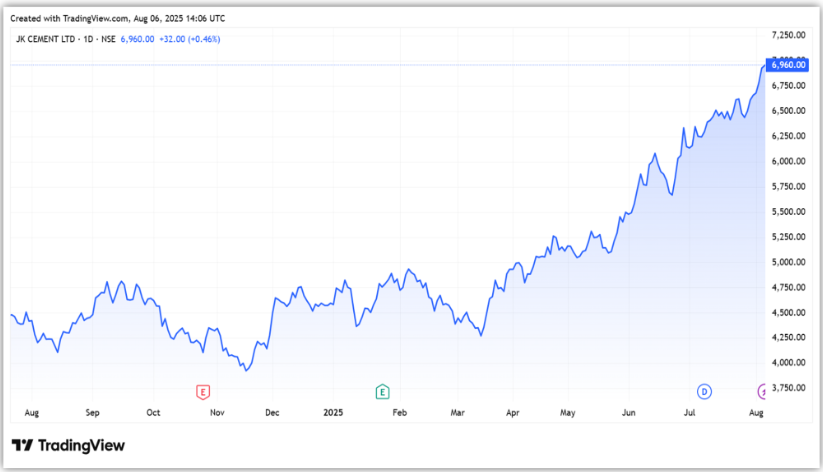823x472 pixels.
Task: Click the 3,750.00 price axis label
Action: click(788, 388)
